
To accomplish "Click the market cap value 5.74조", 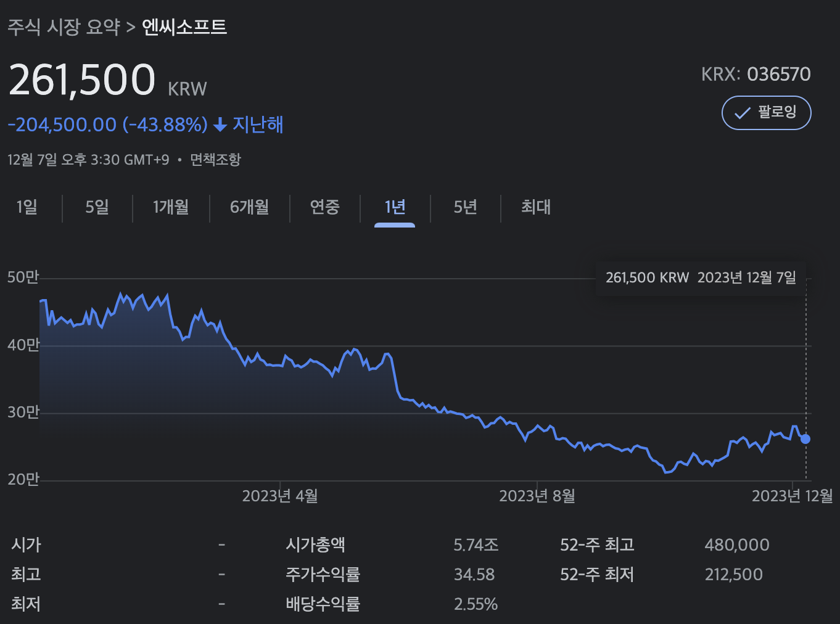I will [x=476, y=545].
